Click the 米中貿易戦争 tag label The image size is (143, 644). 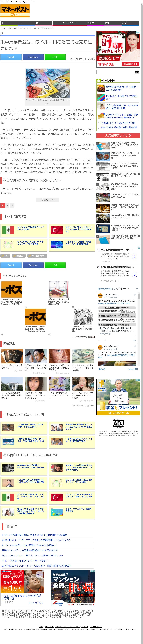[x=37, y=256]
